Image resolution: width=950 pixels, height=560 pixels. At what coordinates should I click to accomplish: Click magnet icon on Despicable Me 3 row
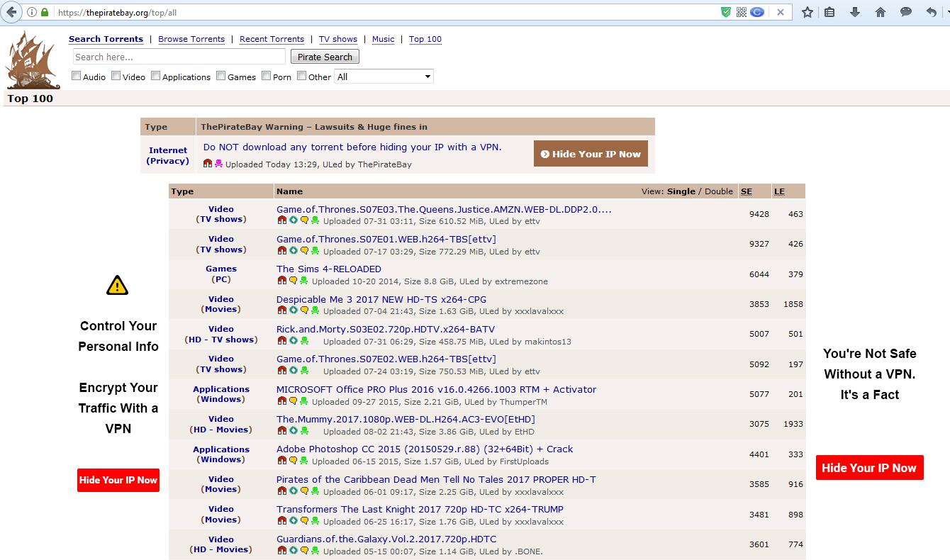pos(281,310)
